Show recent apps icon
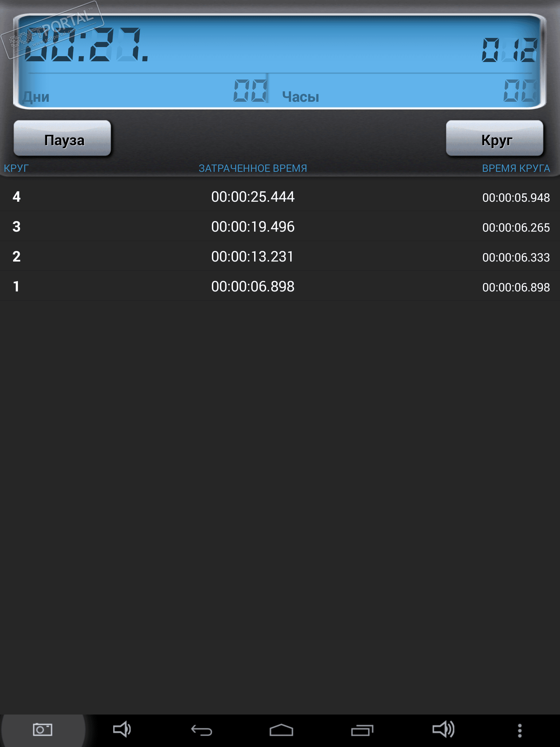 362,730
